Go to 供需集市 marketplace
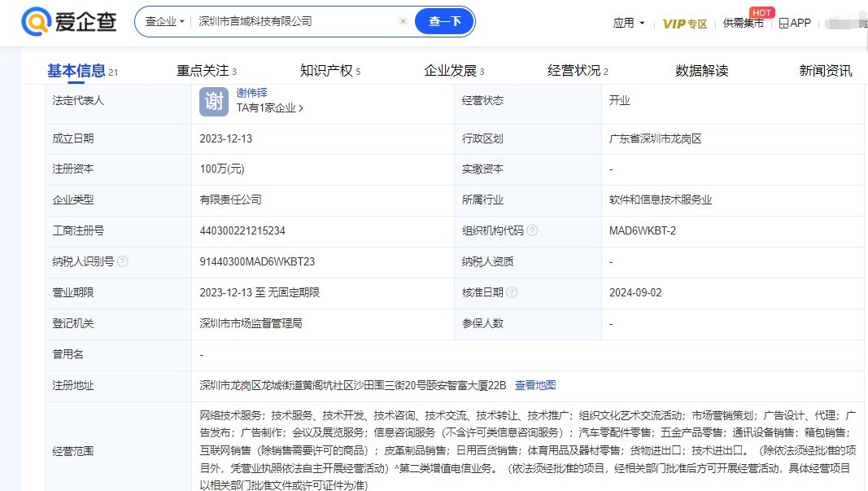Viewport: 868px width, 491px height. point(743,24)
